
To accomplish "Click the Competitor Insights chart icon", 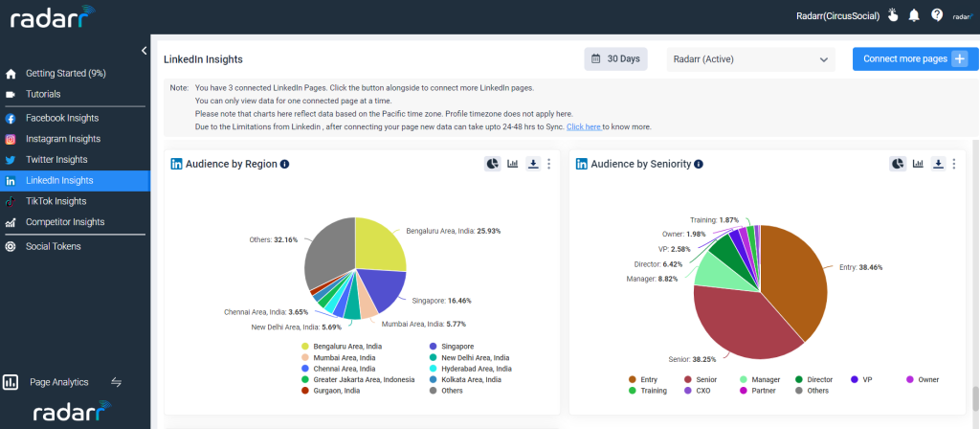I will tap(10, 222).
